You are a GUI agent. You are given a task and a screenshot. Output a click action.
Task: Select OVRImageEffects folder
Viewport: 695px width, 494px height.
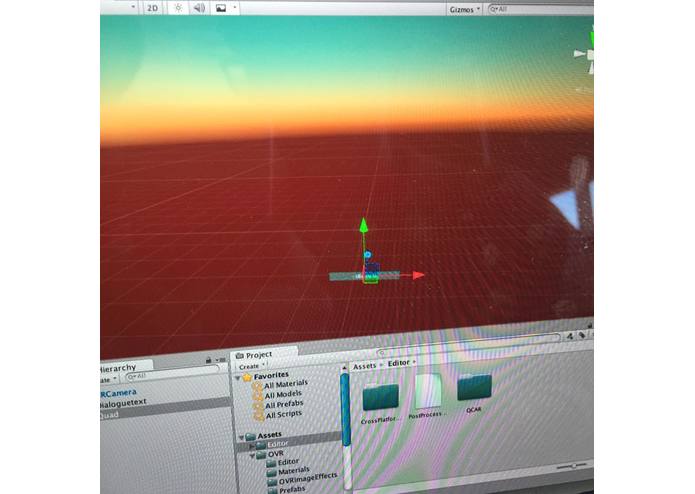click(308, 479)
